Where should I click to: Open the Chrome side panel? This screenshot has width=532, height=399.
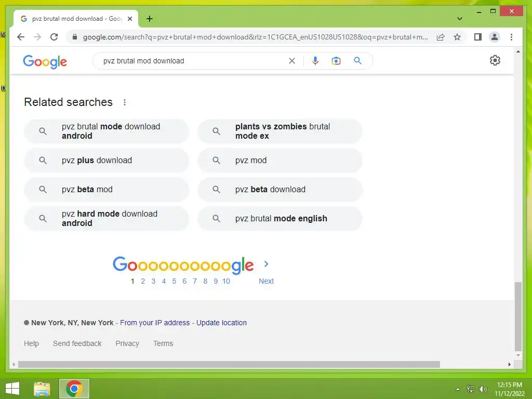(x=478, y=37)
